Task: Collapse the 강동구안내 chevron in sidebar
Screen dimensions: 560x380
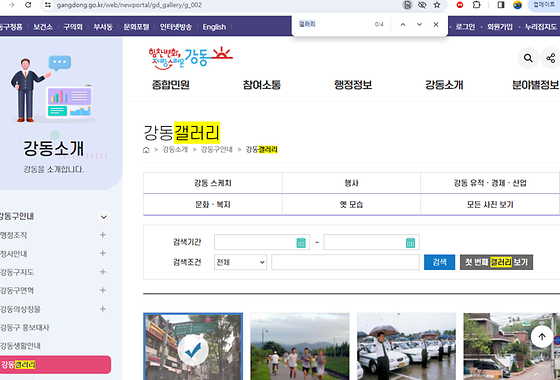Action: point(104,217)
